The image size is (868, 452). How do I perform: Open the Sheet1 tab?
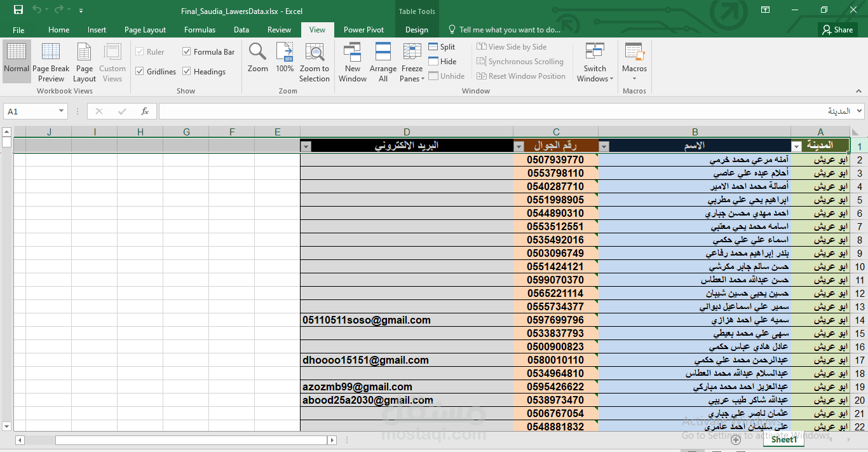[784, 439]
